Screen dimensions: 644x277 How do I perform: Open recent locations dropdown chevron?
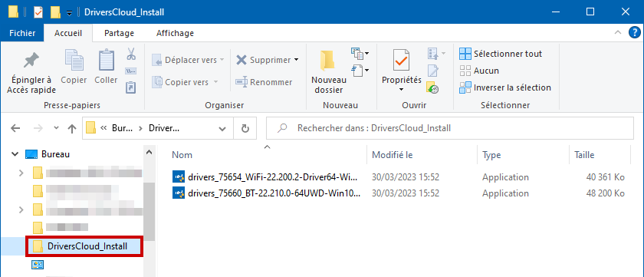[x=57, y=128]
